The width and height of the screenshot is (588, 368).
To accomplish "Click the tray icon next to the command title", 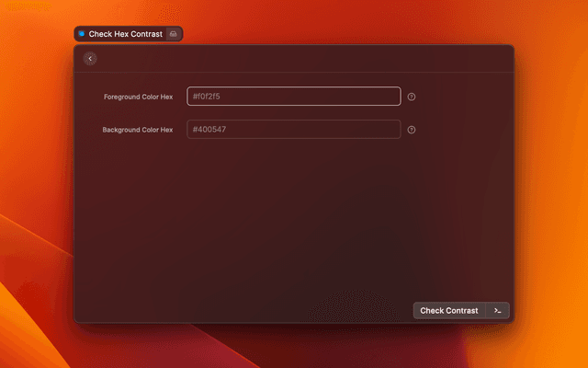I will pos(173,34).
